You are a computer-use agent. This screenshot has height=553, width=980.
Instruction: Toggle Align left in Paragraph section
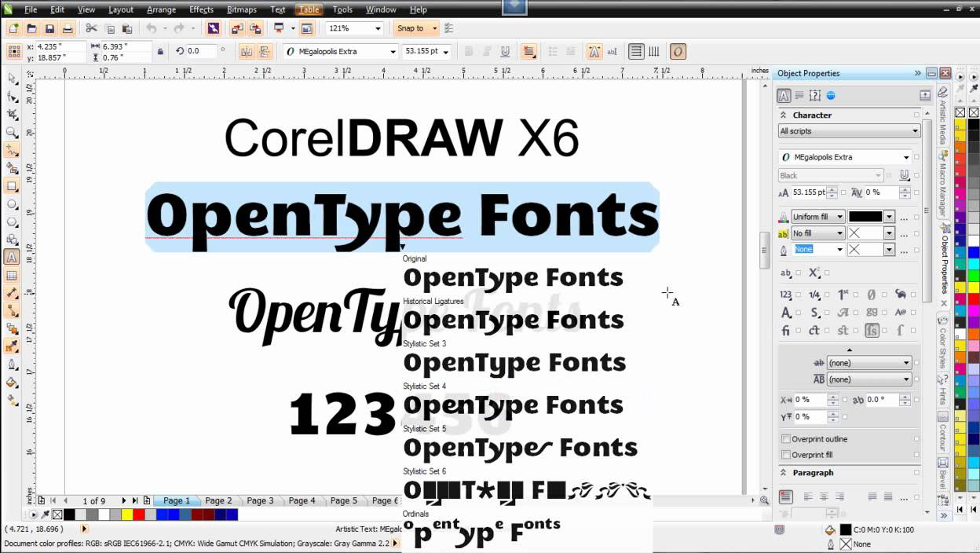tap(809, 496)
